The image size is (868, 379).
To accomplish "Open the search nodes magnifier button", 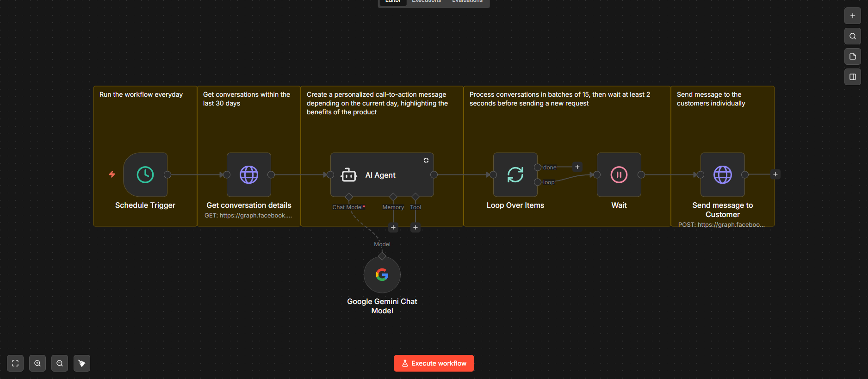I will click(x=853, y=36).
